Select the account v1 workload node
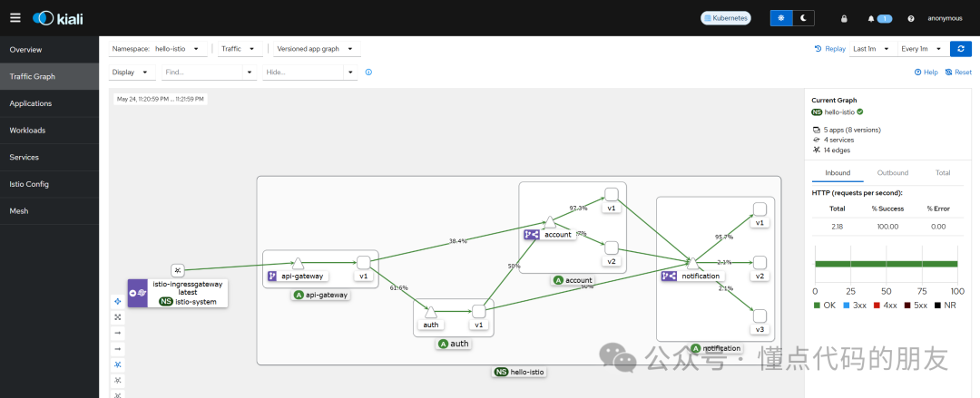 point(612,194)
